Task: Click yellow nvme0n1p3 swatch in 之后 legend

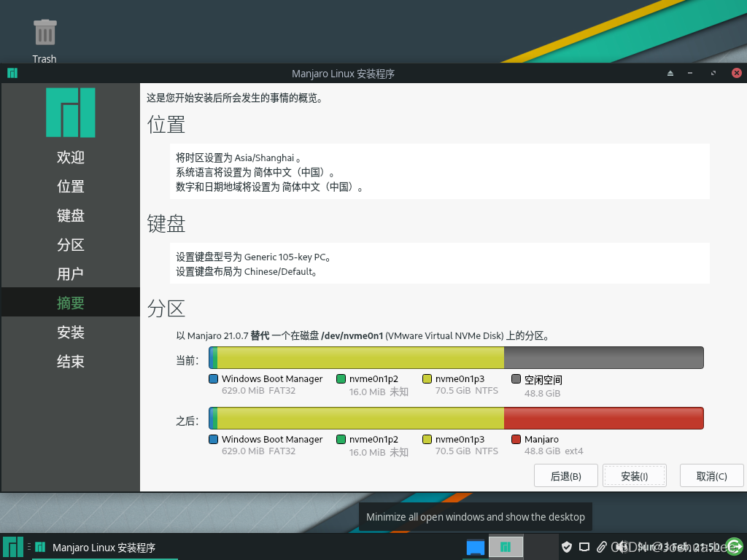Action: click(x=427, y=440)
